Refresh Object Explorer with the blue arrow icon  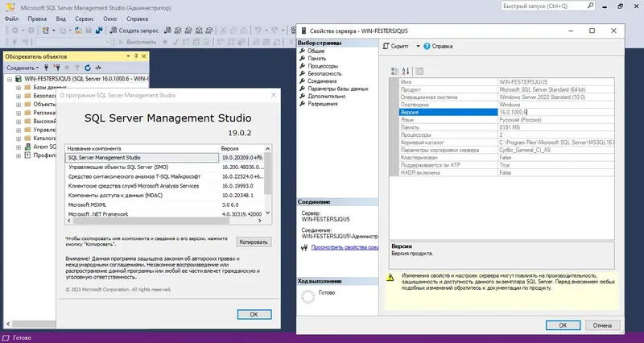(88, 68)
